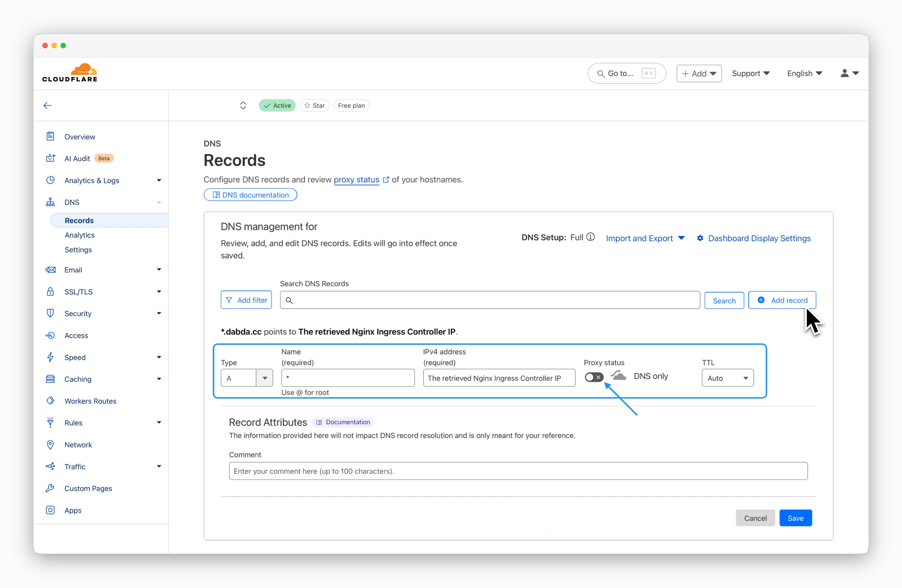This screenshot has height=588, width=902.
Task: Click the back arrow icon in sidebar
Action: (x=47, y=105)
